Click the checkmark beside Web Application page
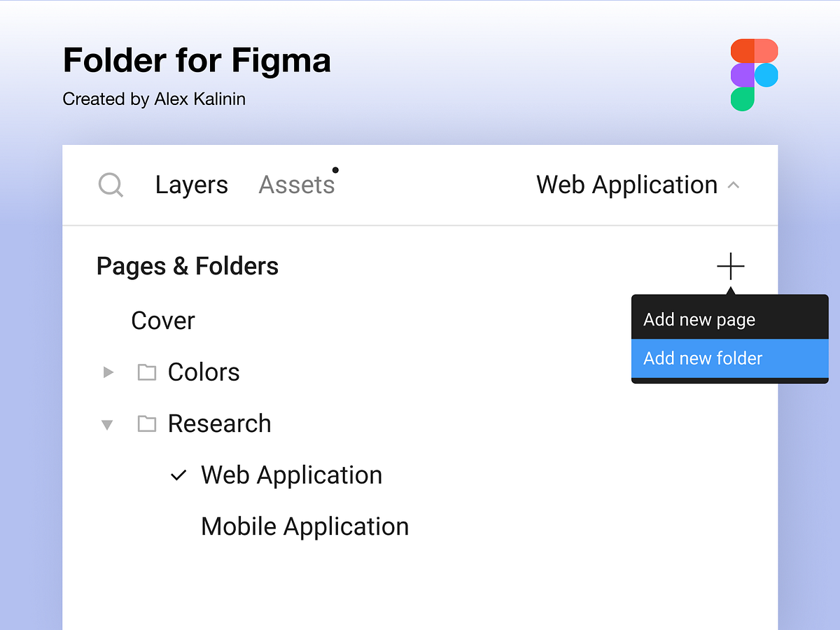The image size is (840, 630). pyautogui.click(x=179, y=475)
